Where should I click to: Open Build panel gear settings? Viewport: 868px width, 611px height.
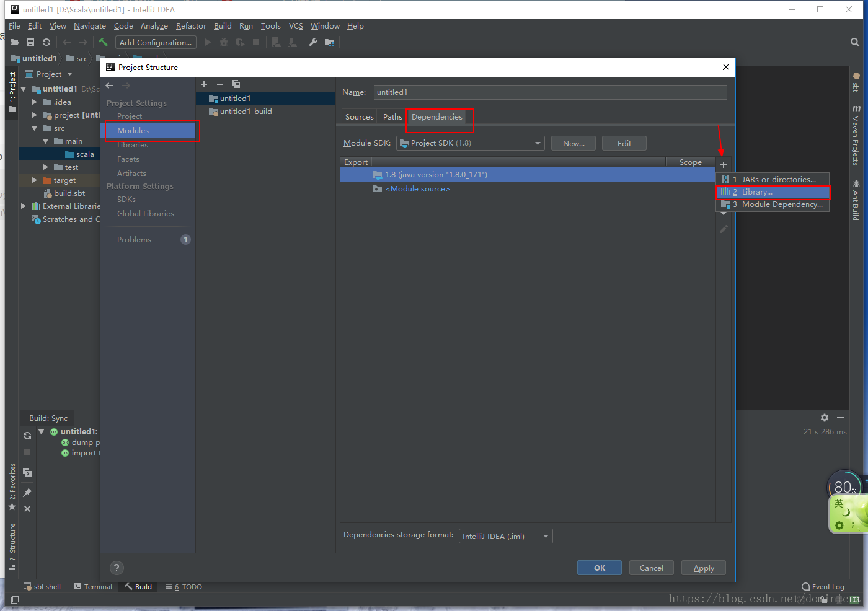click(x=825, y=418)
